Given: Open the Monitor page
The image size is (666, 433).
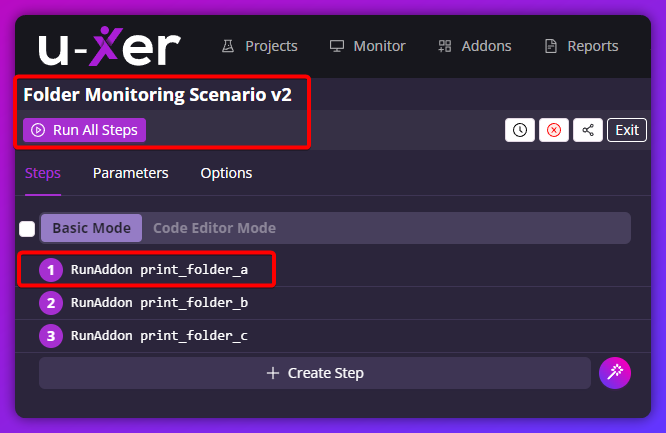Looking at the screenshot, I should click(367, 46).
